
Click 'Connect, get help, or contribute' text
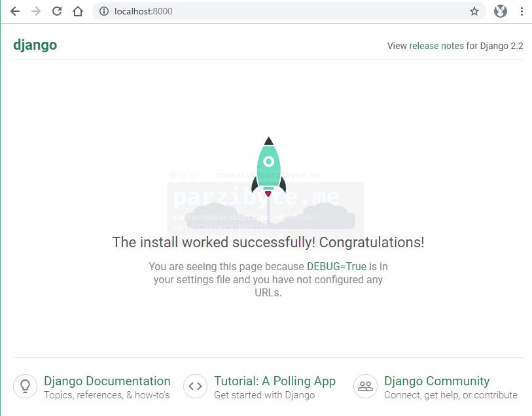coord(451,395)
